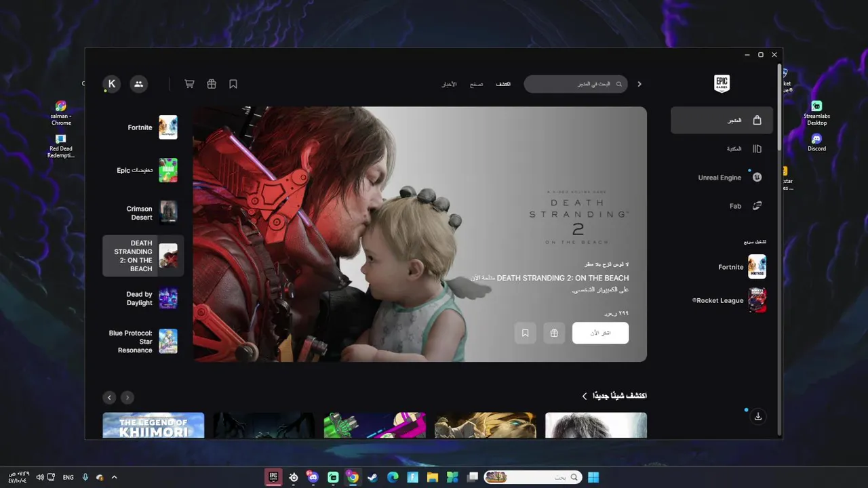Screen dimensions: 868x488
Task: Open the wishlist bookmark in top toolbar
Action: point(233,84)
